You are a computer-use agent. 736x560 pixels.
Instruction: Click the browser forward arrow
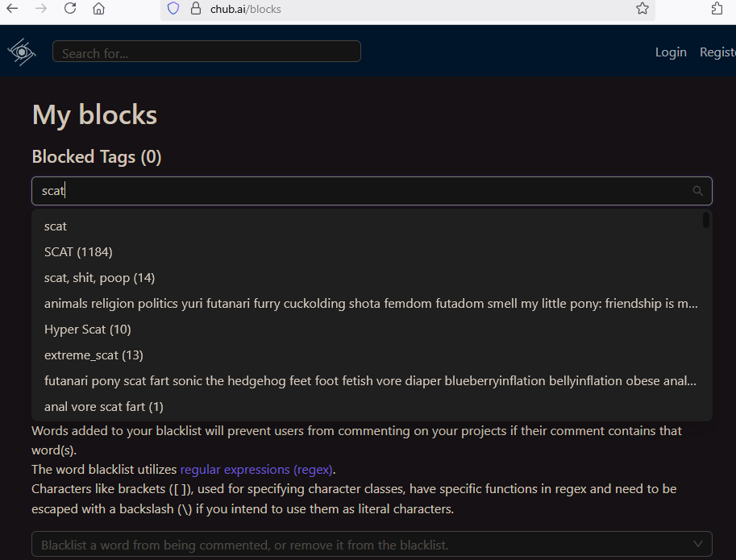[x=41, y=8]
